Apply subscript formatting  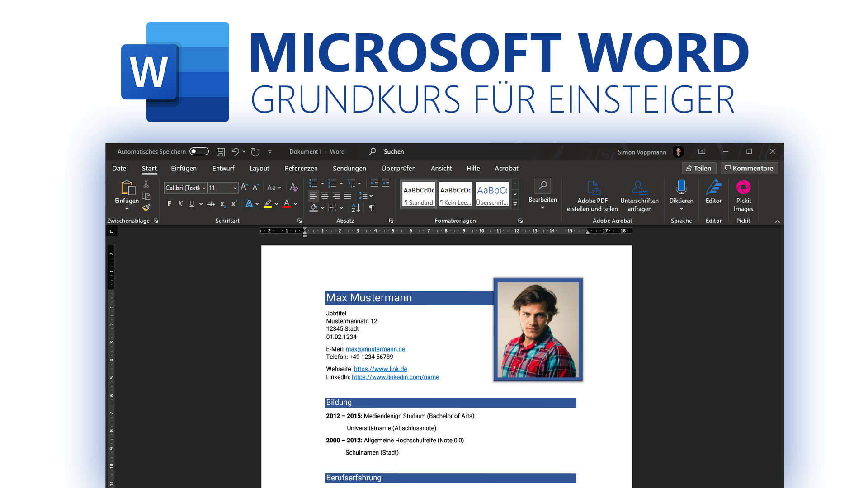click(x=222, y=204)
